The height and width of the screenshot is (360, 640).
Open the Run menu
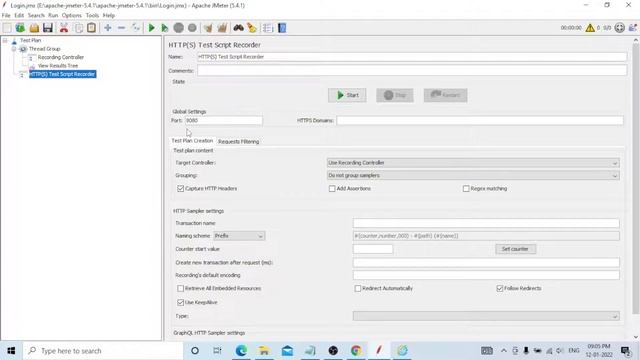[x=53, y=16]
